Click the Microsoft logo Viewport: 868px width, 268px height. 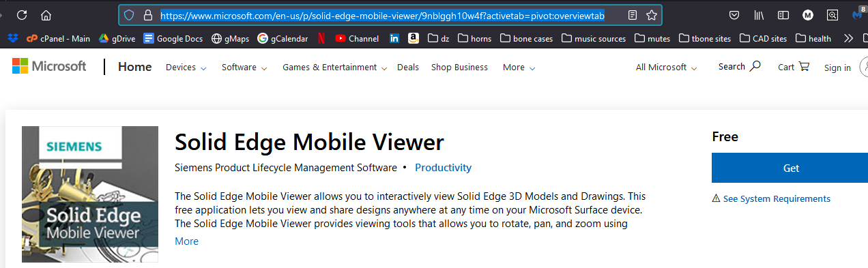[49, 66]
